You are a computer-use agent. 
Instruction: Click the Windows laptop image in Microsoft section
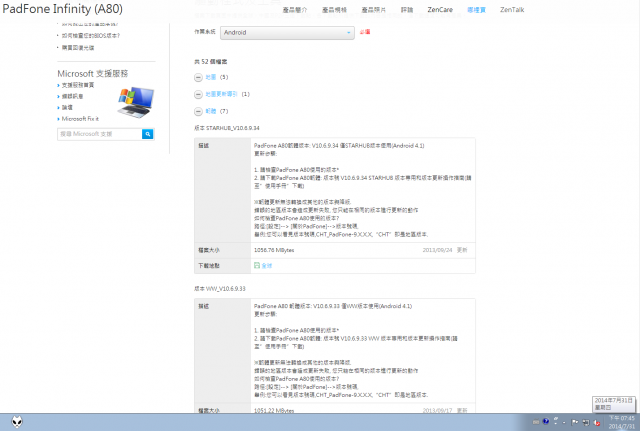[136, 102]
